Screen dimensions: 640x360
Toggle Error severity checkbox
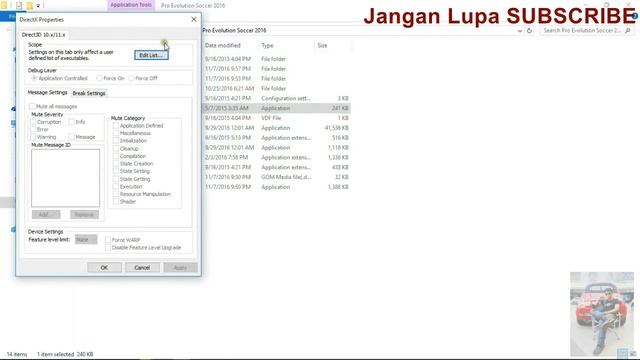[33, 129]
